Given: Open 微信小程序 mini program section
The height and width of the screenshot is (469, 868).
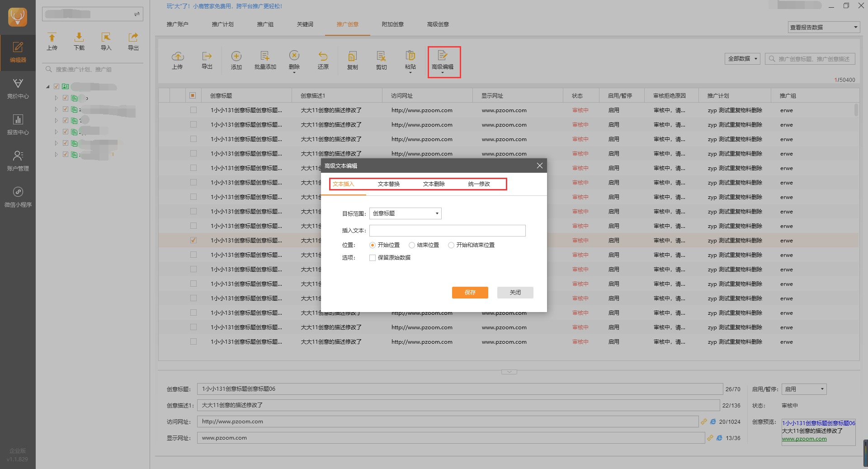Looking at the screenshot, I should point(18,197).
